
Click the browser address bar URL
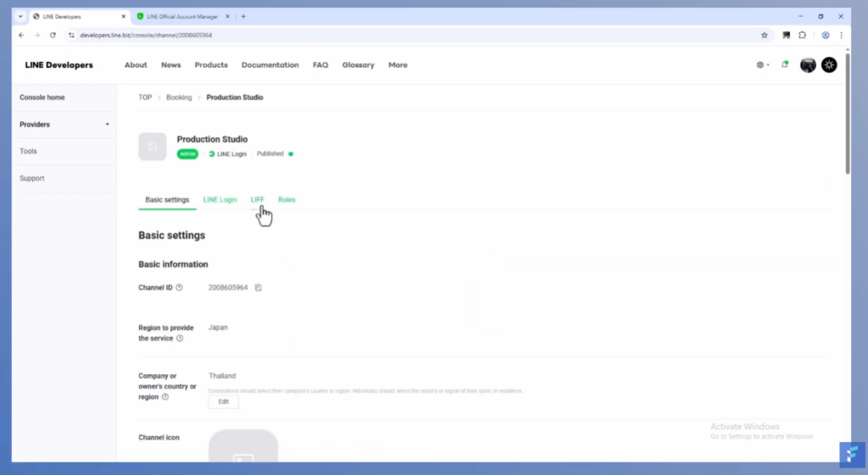point(146,35)
